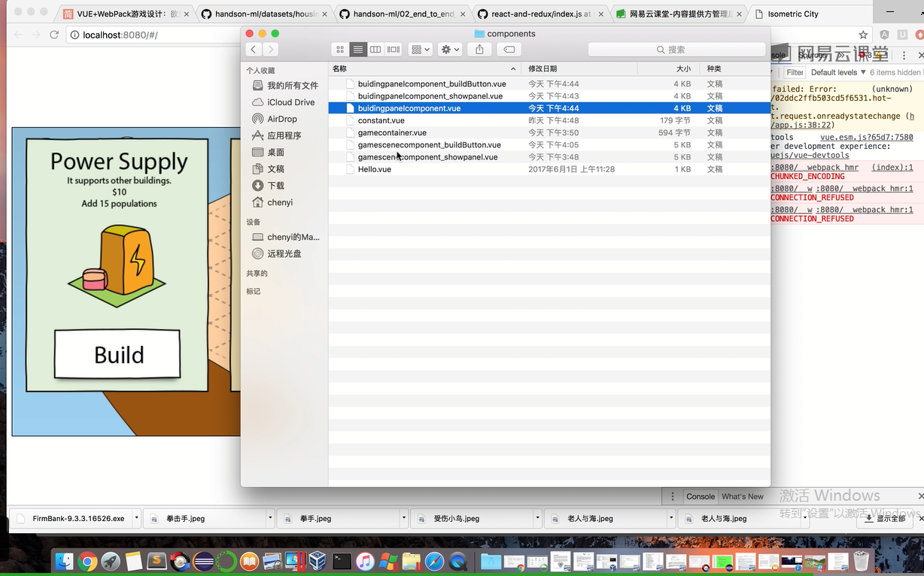
Task: Sort files by the 名称 column
Action: (x=425, y=68)
